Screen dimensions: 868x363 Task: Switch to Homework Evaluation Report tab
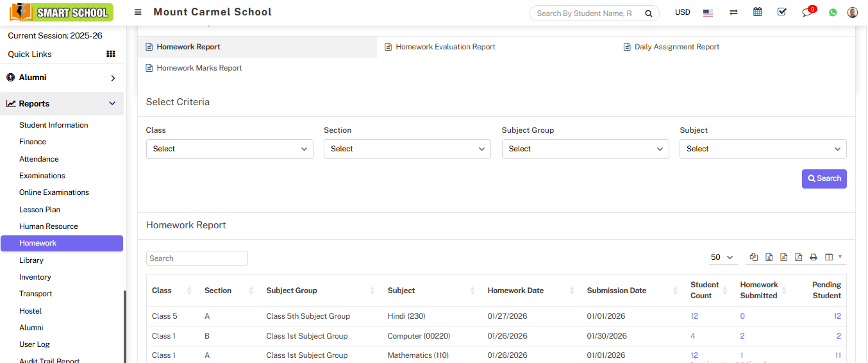coord(445,47)
